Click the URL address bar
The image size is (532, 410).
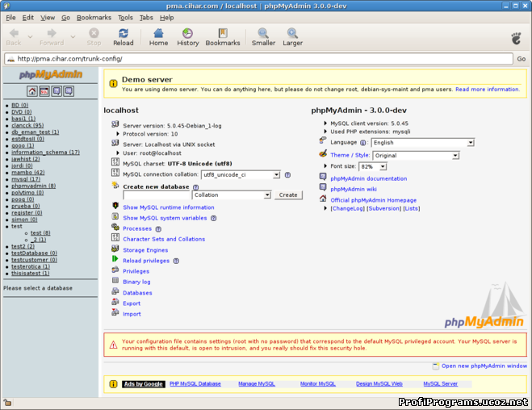258,59
